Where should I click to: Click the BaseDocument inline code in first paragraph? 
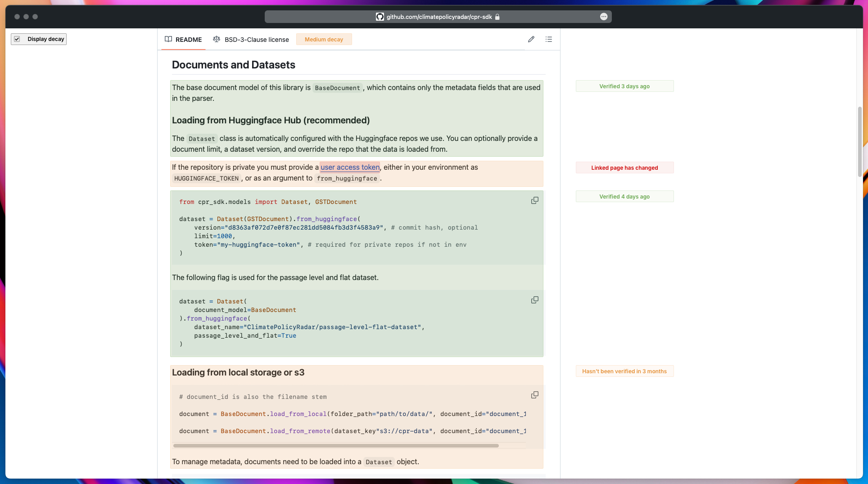click(338, 88)
